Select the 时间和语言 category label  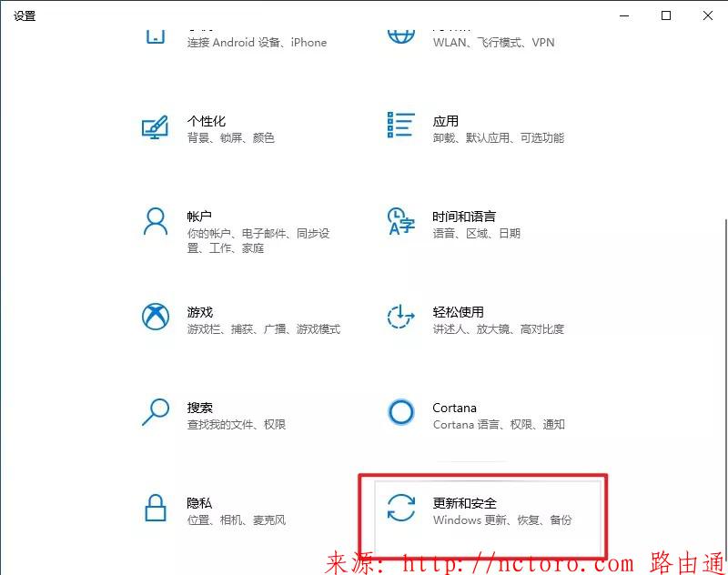click(464, 217)
